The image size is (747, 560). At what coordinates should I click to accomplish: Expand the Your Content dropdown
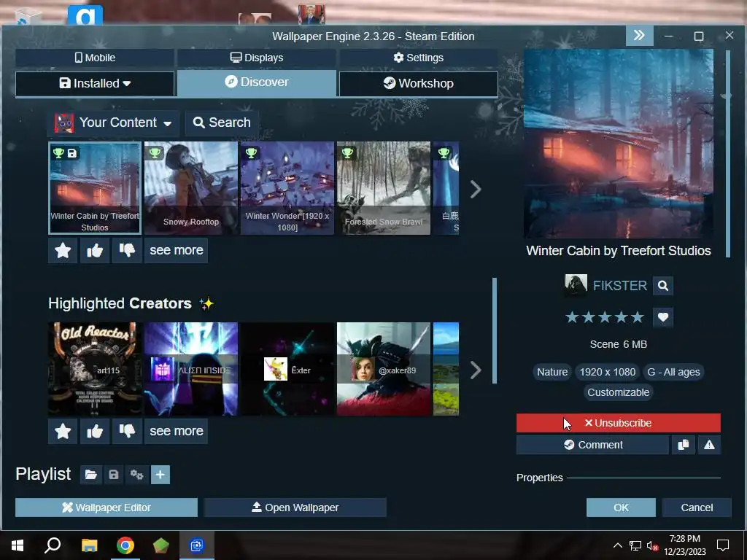coord(113,122)
